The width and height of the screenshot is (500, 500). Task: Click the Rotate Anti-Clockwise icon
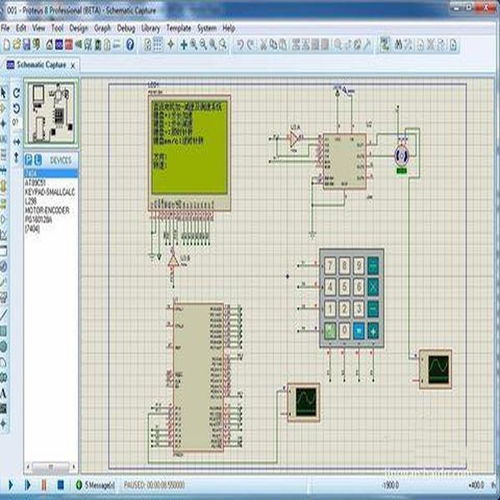pos(17,108)
